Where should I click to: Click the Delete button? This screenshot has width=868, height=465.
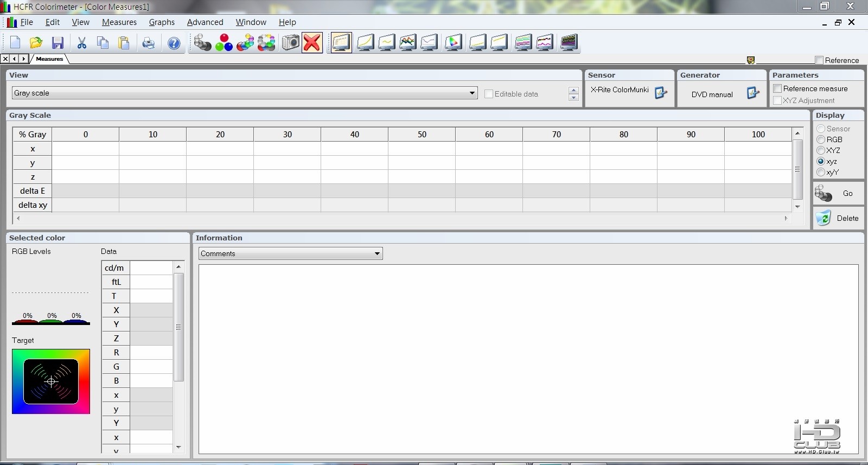839,218
